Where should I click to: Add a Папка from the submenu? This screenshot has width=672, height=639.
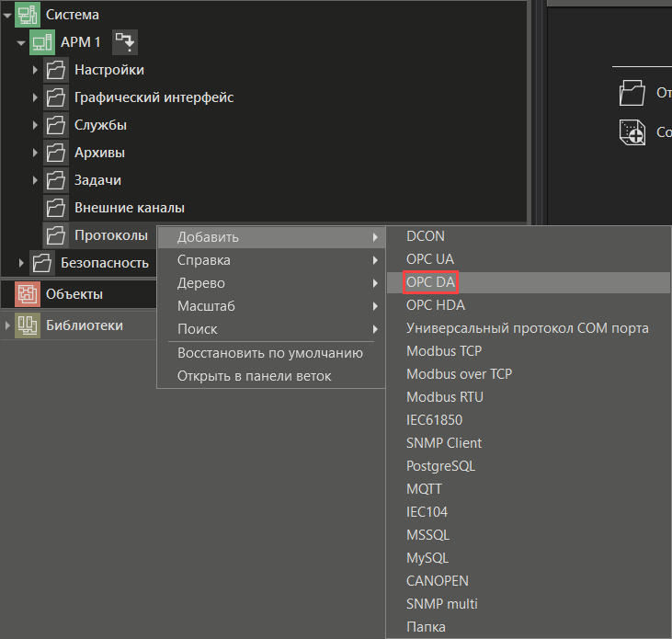426,627
